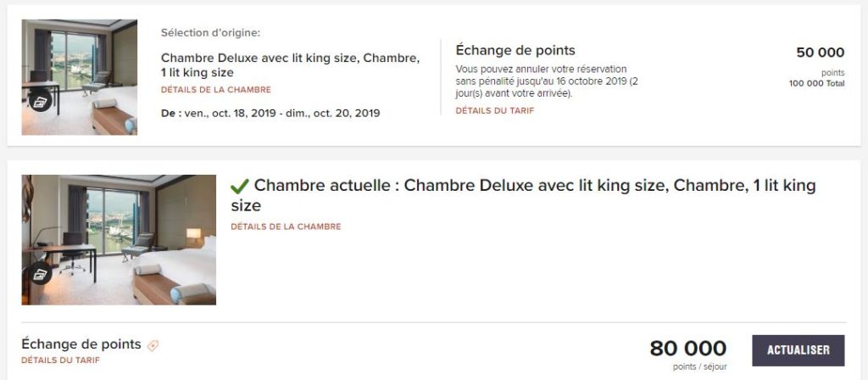Click the 80 000 points per stay amount
This screenshot has height=380, width=868.
point(687,349)
